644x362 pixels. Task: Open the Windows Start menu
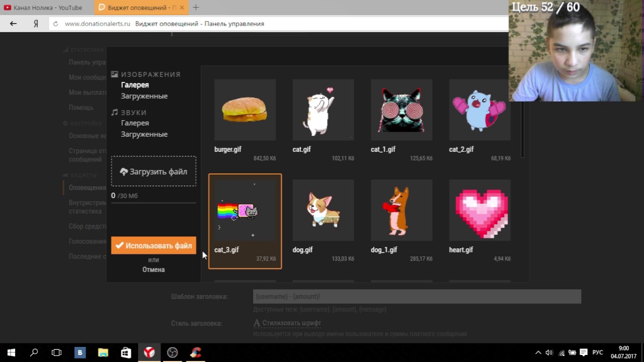coord(11,352)
